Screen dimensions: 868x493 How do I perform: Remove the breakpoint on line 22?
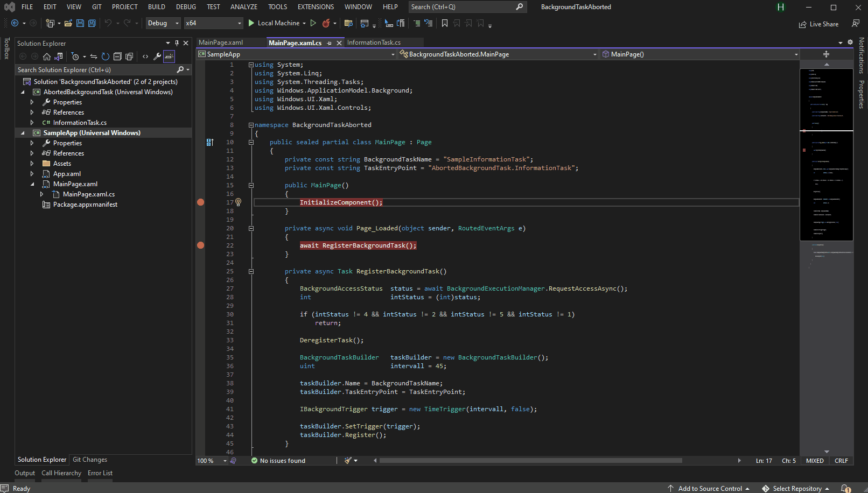(201, 245)
